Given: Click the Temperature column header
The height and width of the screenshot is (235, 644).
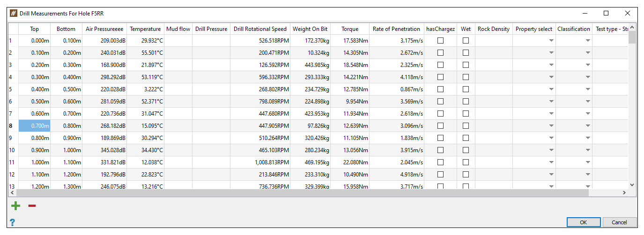Looking at the screenshot, I should pyautogui.click(x=145, y=29).
